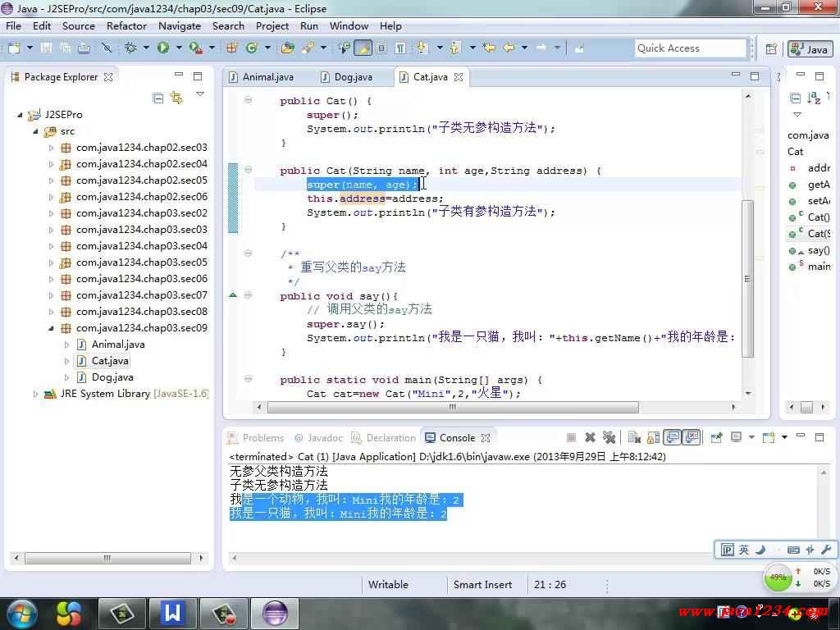This screenshot has width=840, height=630.
Task: Switch to the Dog.java editor tab
Action: point(353,77)
